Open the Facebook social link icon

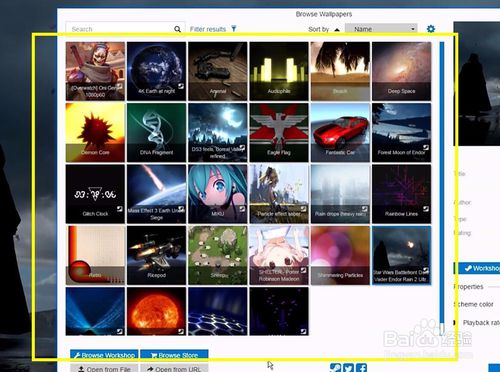tap(362, 368)
